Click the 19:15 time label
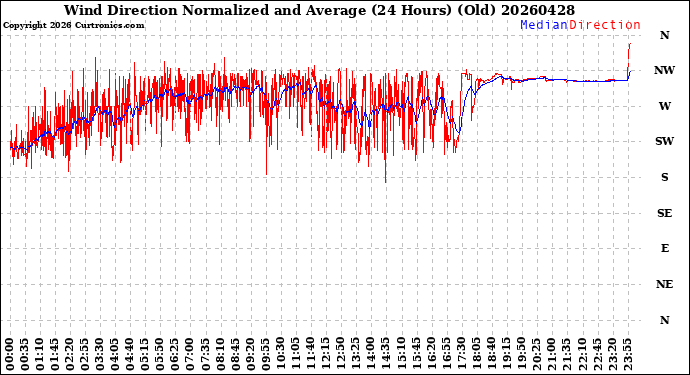Image resolution: width=690 pixels, height=375 pixels. pyautogui.click(x=506, y=354)
